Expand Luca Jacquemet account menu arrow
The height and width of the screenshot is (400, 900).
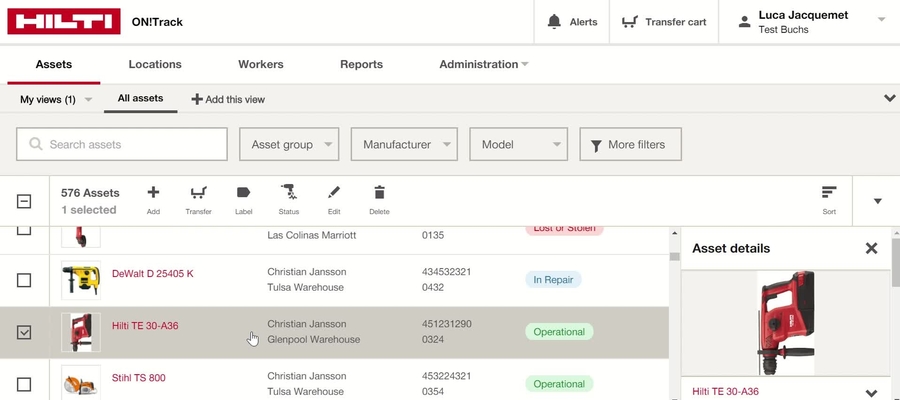(x=882, y=20)
